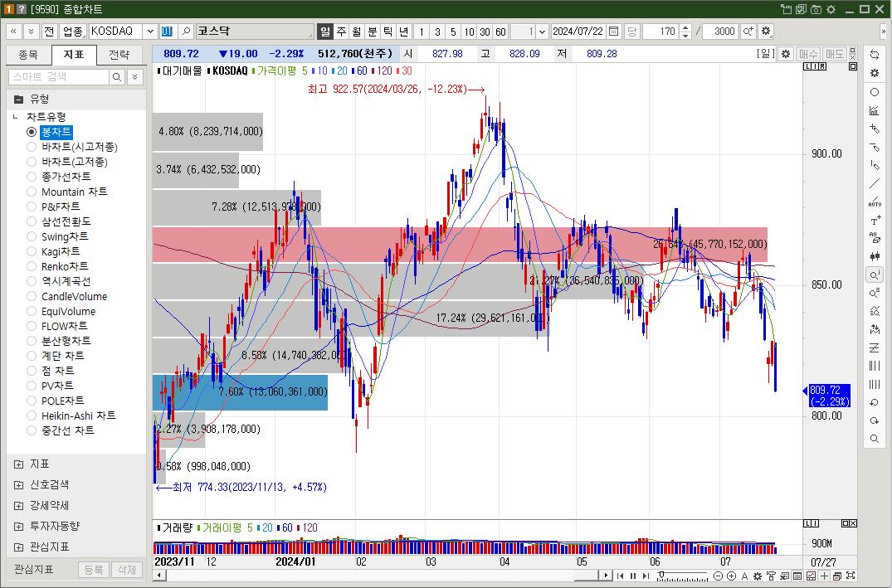Click the bottom zoom out minus icon
The height and width of the screenshot is (588, 892).
coord(718,576)
